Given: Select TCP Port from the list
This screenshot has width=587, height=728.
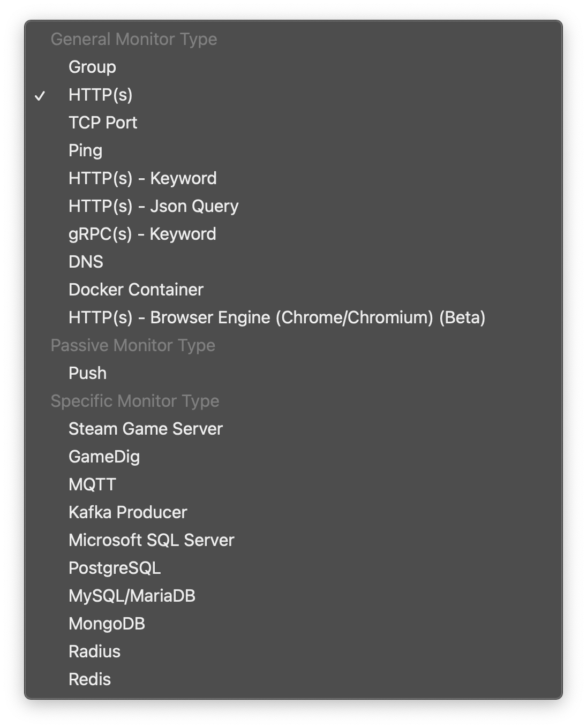Looking at the screenshot, I should pyautogui.click(x=103, y=123).
